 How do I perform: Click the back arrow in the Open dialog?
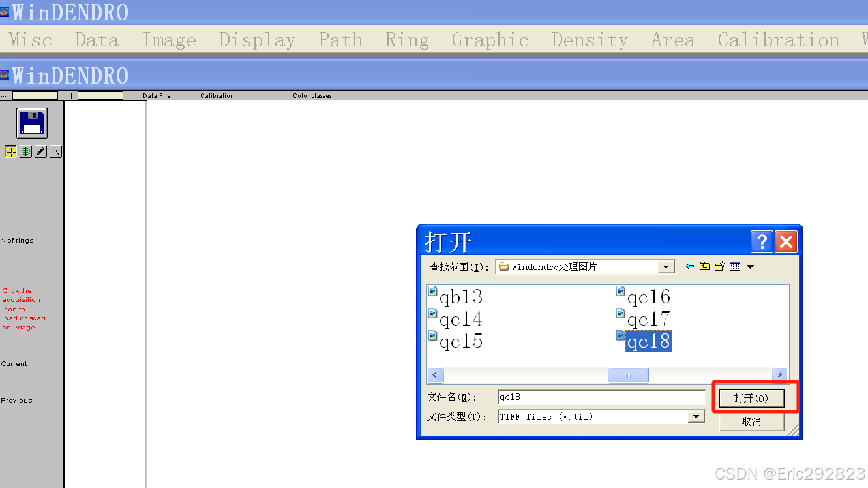point(689,266)
